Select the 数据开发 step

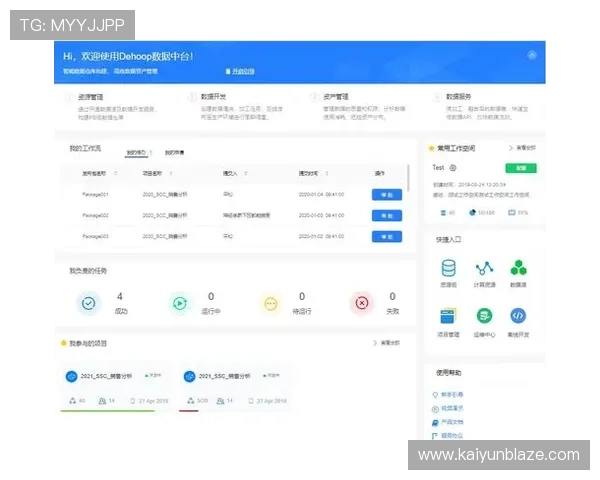pos(213,96)
